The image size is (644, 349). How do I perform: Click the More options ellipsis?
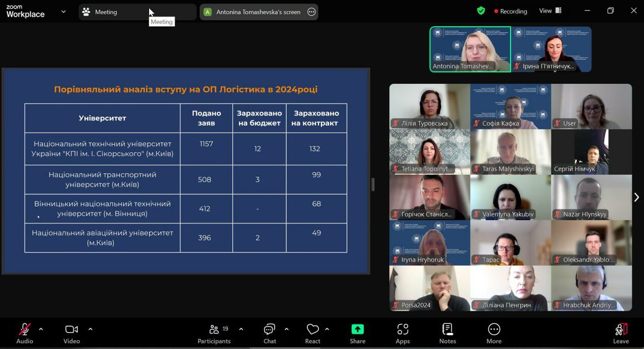pos(493,334)
